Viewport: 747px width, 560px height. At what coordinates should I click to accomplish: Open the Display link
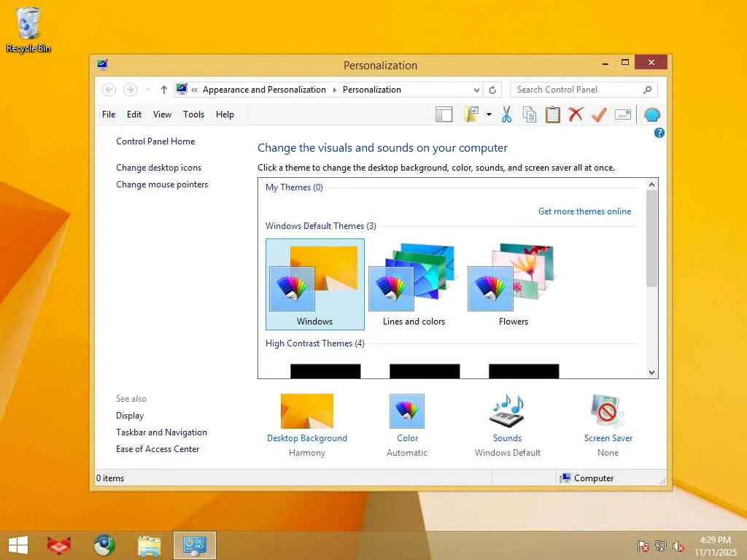point(130,416)
